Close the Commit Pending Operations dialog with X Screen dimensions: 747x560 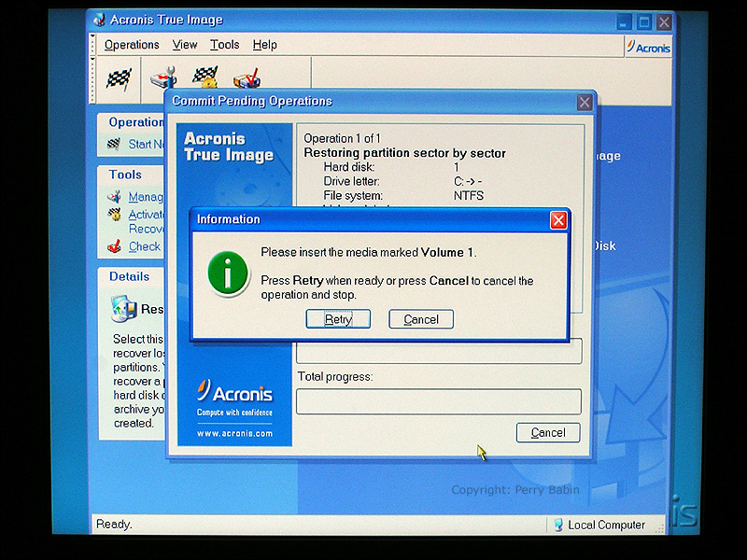[585, 102]
